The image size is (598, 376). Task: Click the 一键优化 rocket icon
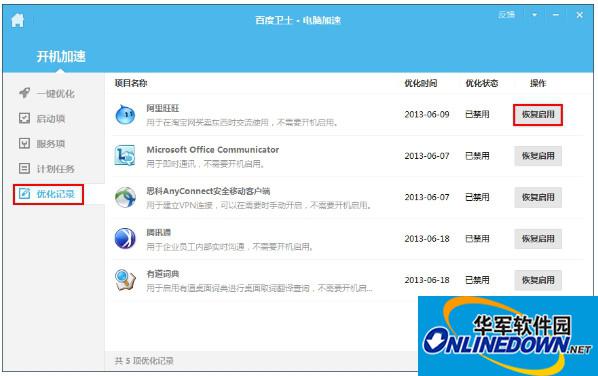(x=24, y=92)
